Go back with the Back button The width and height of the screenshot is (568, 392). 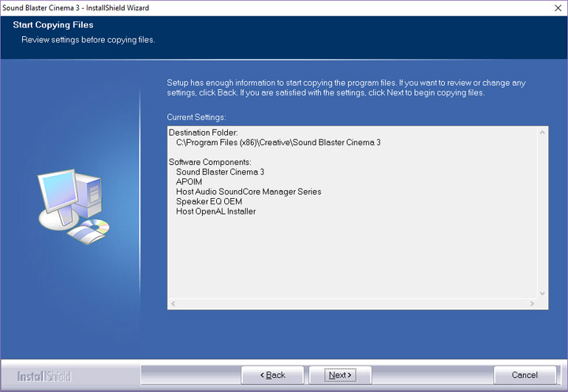click(272, 375)
